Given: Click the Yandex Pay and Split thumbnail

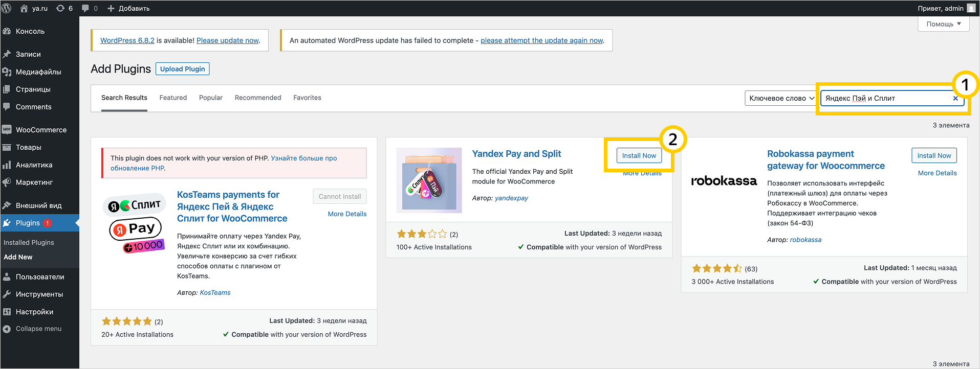Looking at the screenshot, I should 429,180.
